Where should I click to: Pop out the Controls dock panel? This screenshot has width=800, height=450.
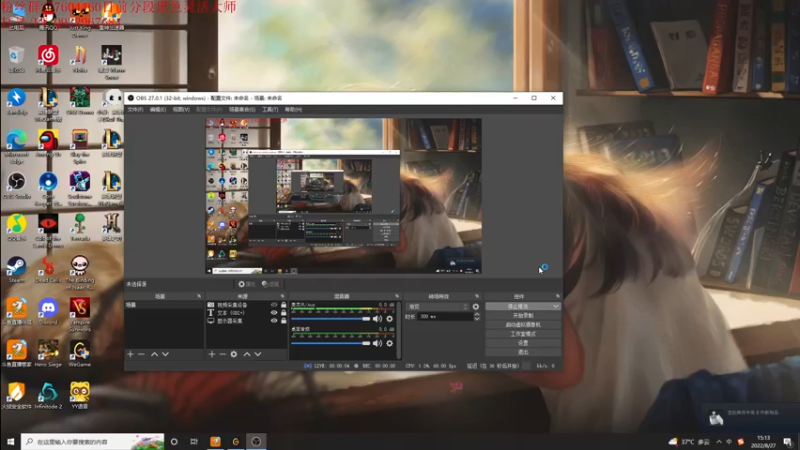coord(558,296)
